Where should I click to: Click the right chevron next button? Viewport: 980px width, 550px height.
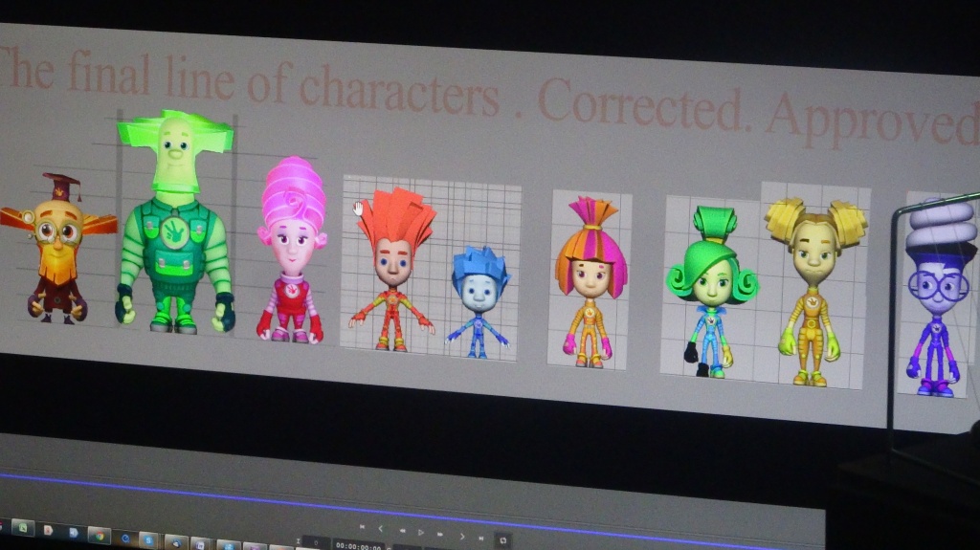(462, 537)
